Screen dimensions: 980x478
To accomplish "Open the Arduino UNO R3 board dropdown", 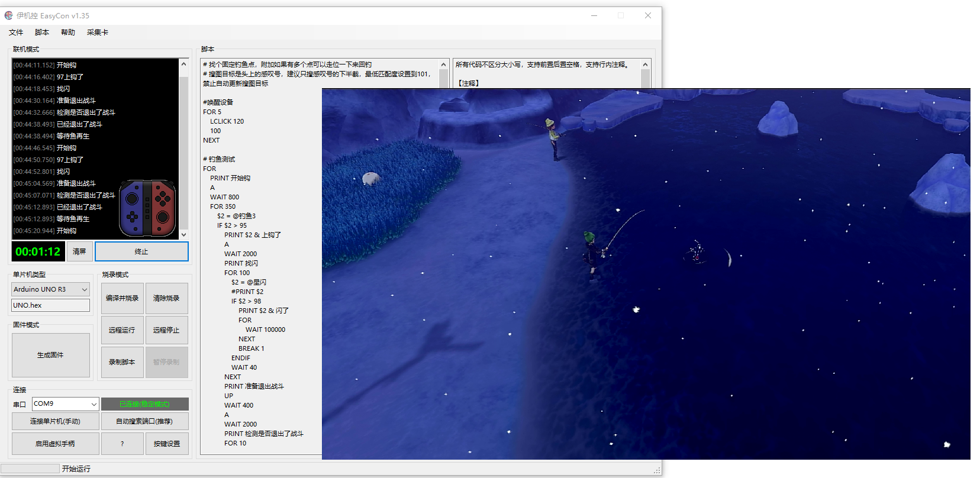I will pos(50,289).
